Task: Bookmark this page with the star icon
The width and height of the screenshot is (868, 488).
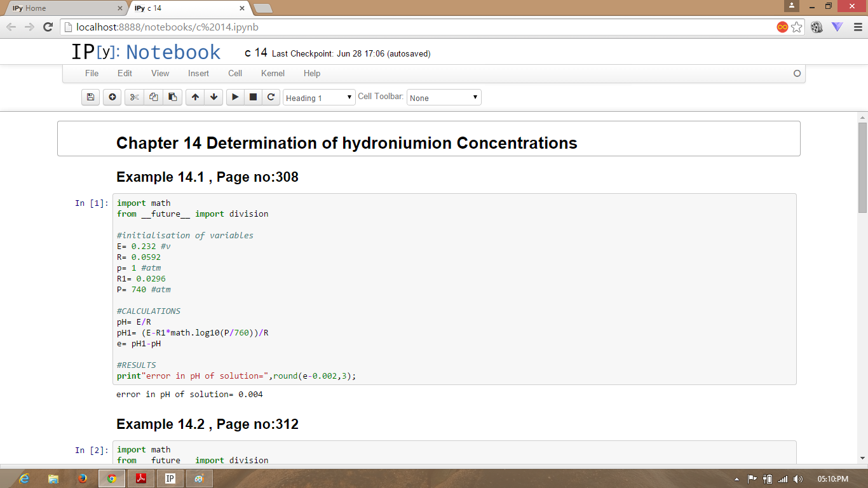Action: point(797,27)
